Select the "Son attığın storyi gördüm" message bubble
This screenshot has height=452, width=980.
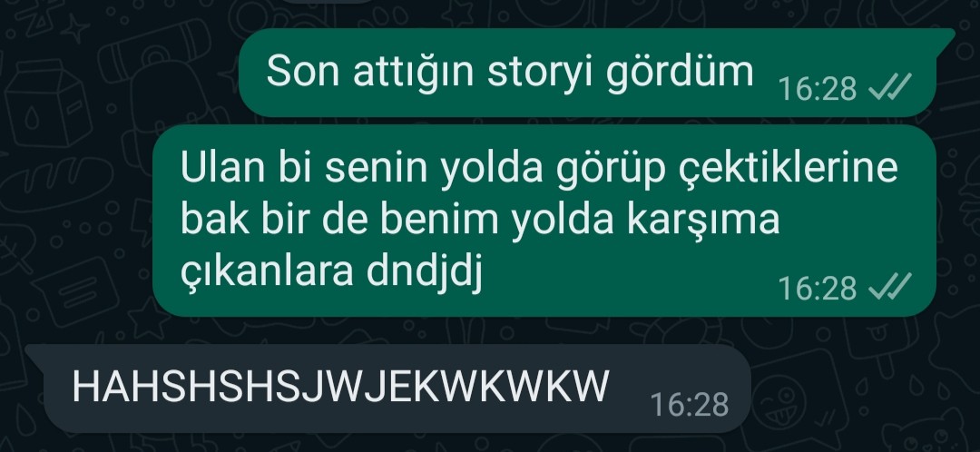[x=596, y=73]
